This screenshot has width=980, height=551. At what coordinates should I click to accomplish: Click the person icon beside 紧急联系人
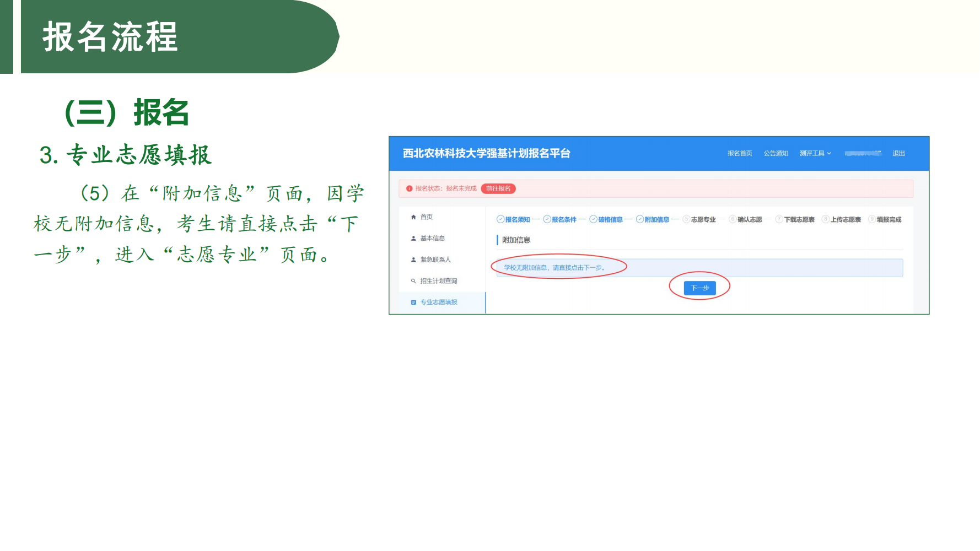(413, 260)
